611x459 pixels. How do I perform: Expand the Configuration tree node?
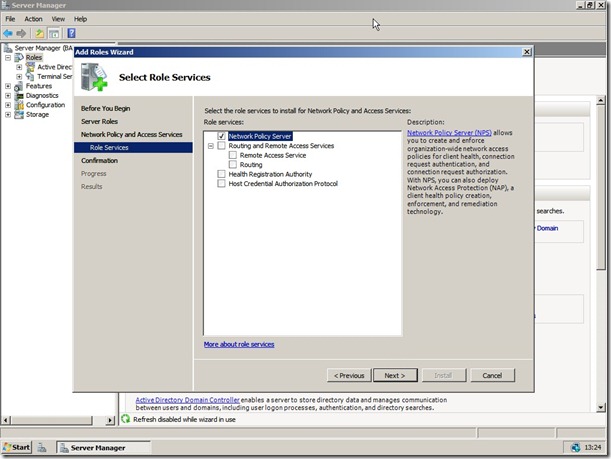(8, 105)
